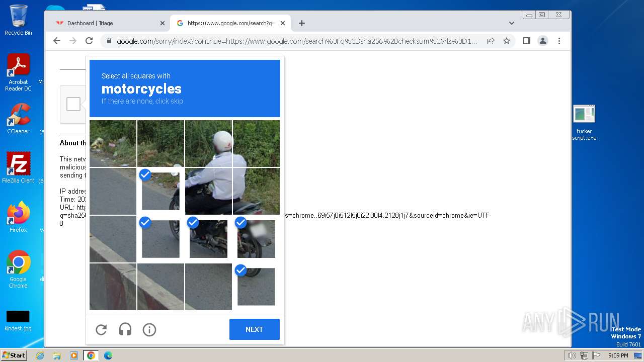Open Action Center flag icon
Image resolution: width=644 pixels, height=362 pixels.
[x=596, y=355]
